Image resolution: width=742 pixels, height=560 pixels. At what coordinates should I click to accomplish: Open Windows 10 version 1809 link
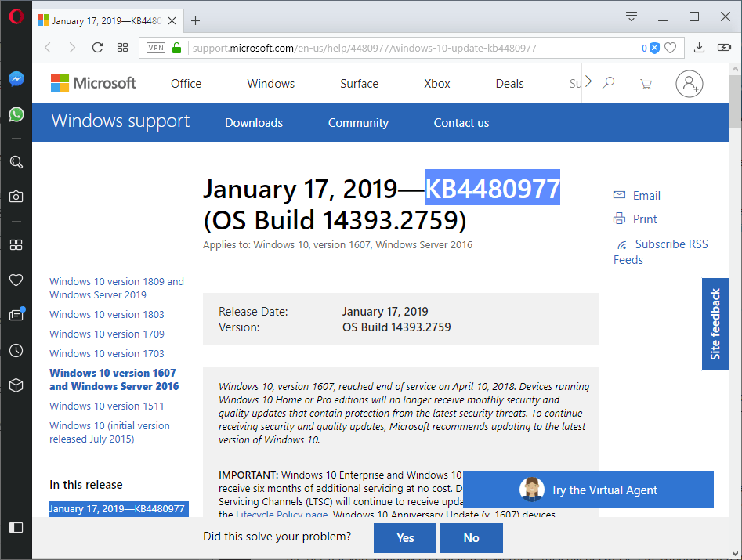tap(117, 288)
